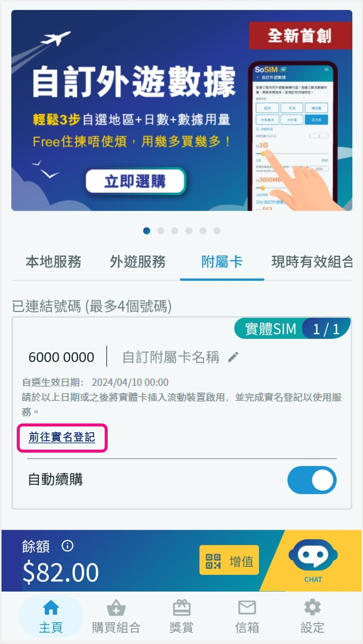Select the second banner carousel dot
This screenshot has width=363, height=644.
161,231
